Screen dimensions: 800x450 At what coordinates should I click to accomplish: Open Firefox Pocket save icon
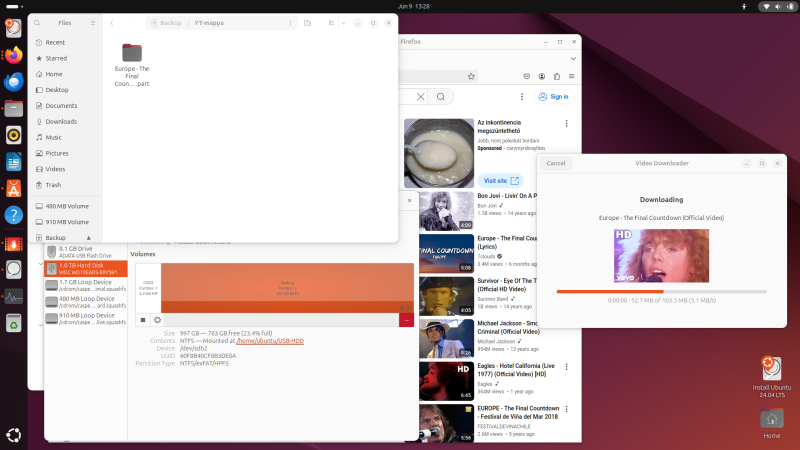[527, 77]
